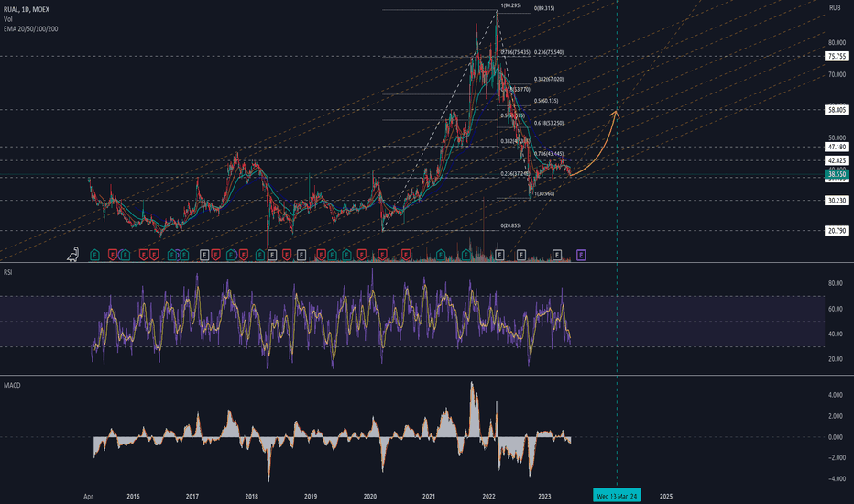Screen dimensions: 854x504
Task: Click 0.000 on the MACD axis
Action: 836,437
